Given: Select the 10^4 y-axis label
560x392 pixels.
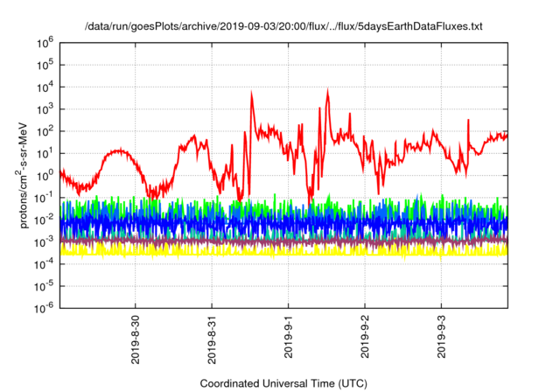Looking at the screenshot, I should [x=45, y=87].
